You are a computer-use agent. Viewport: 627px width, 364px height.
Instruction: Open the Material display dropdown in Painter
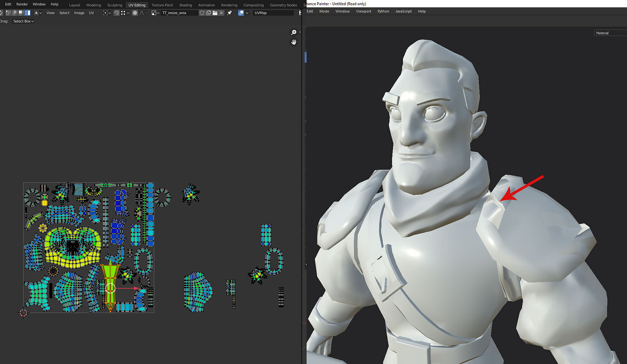(x=610, y=33)
